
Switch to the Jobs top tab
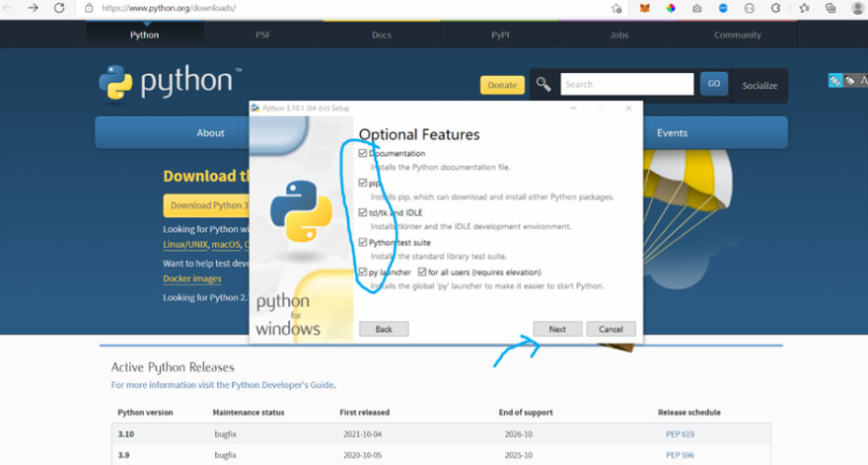[x=618, y=35]
